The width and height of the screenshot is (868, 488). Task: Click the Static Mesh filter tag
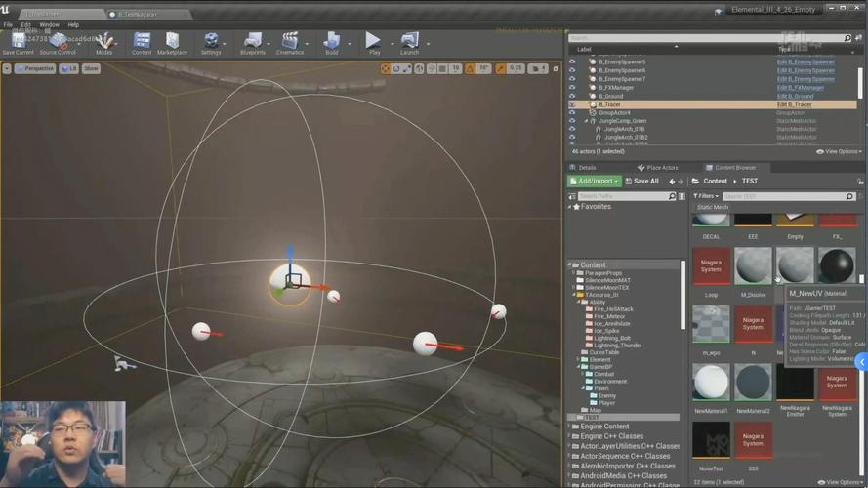click(x=713, y=207)
